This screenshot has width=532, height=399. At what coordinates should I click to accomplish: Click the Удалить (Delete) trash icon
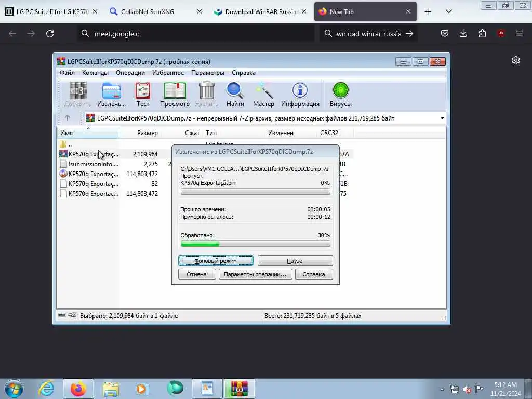click(207, 95)
